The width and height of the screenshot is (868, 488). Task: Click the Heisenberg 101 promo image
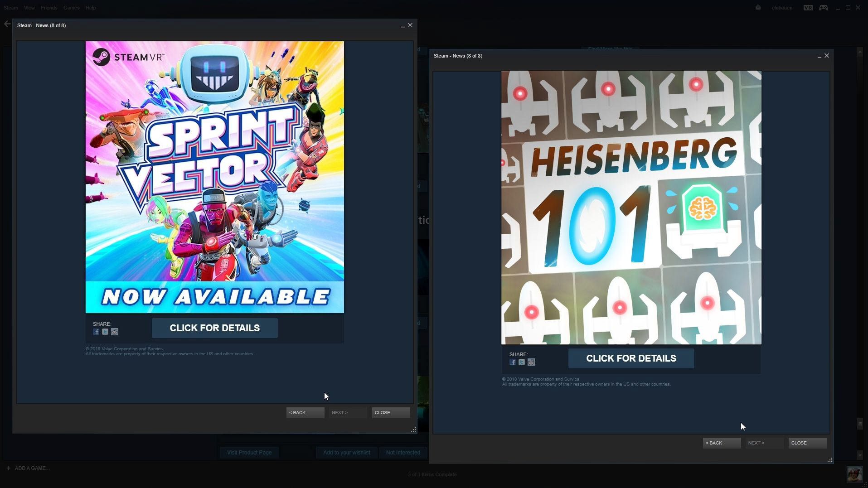[x=631, y=208]
